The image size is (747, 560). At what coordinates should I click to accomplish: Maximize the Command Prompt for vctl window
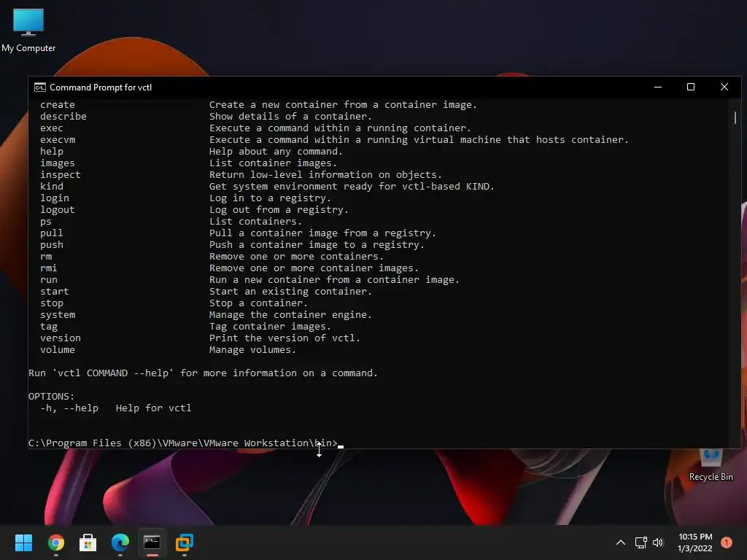(691, 87)
